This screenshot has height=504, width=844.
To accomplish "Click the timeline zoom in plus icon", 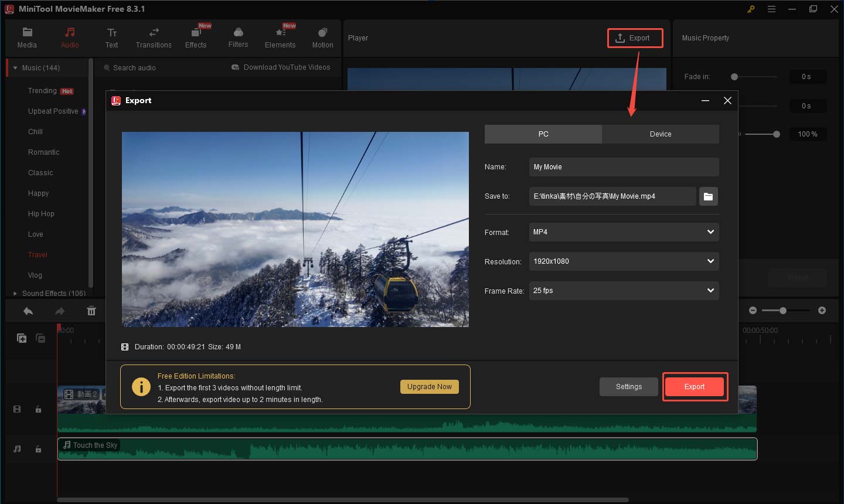I will tap(822, 311).
